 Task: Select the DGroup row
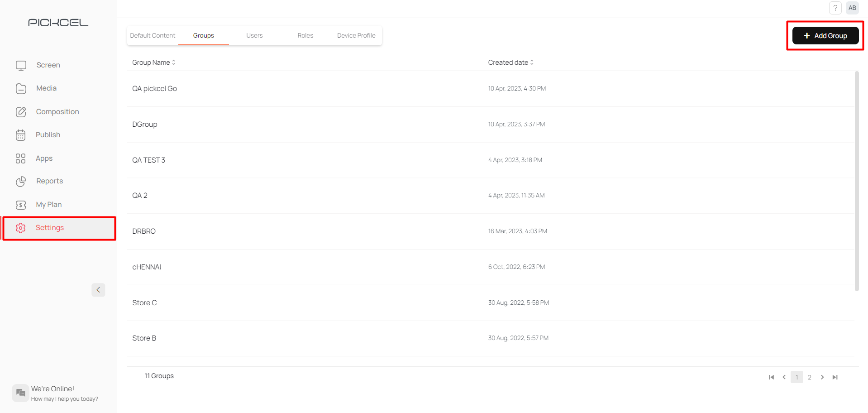pos(491,125)
